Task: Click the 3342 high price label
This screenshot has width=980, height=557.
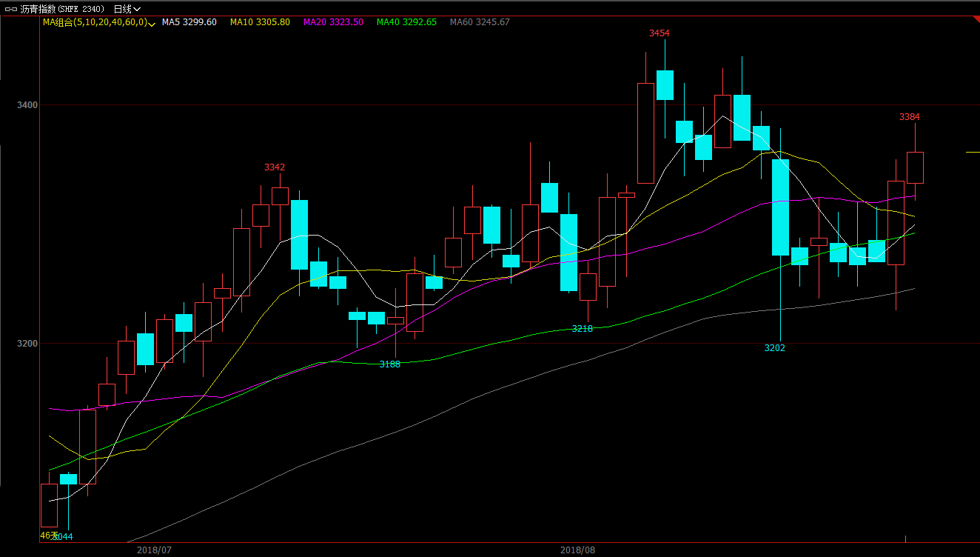Action: coord(275,167)
